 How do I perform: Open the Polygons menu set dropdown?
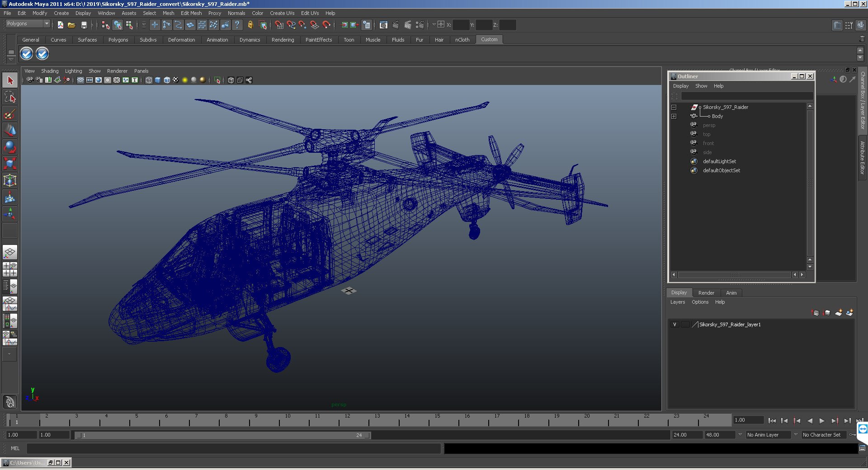click(x=28, y=23)
